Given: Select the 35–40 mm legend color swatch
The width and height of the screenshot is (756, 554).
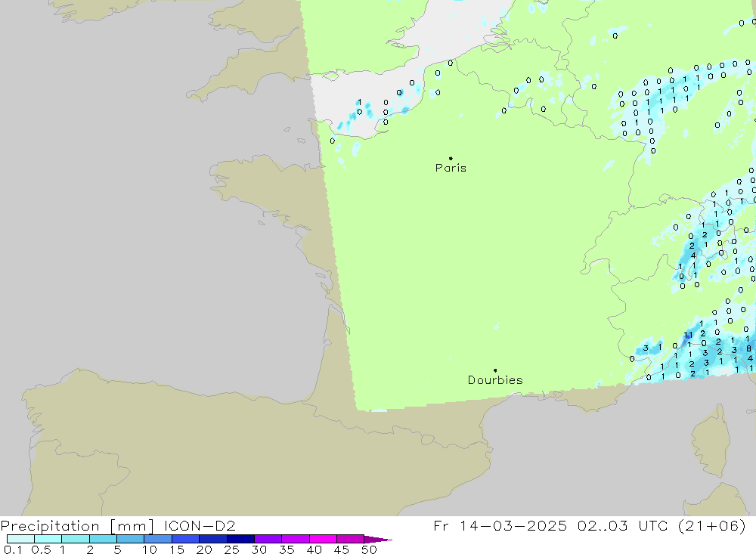Looking at the screenshot, I should 295,539.
